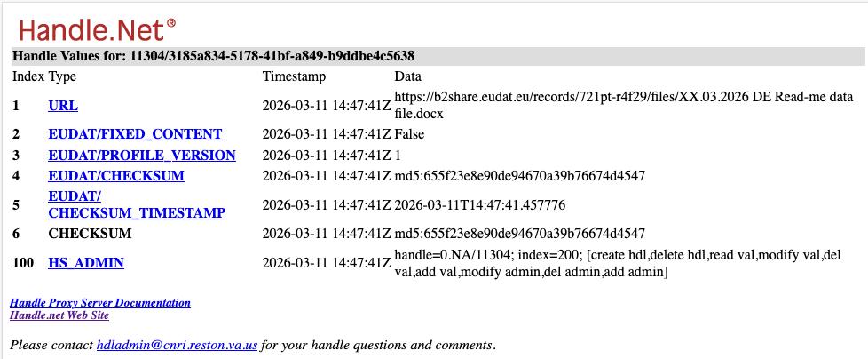Open Handle Proxy Server Documentation link

coord(100,303)
